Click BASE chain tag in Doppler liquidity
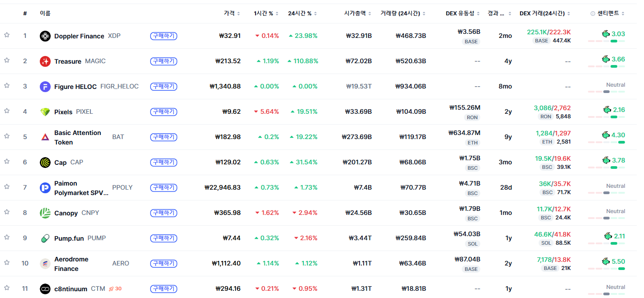Image resolution: width=644 pixels, height=298 pixels. pyautogui.click(x=471, y=42)
